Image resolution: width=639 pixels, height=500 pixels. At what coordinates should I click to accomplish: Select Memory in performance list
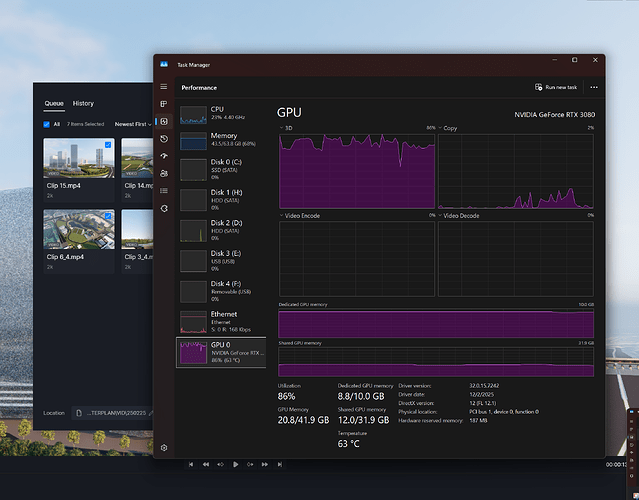(221, 141)
